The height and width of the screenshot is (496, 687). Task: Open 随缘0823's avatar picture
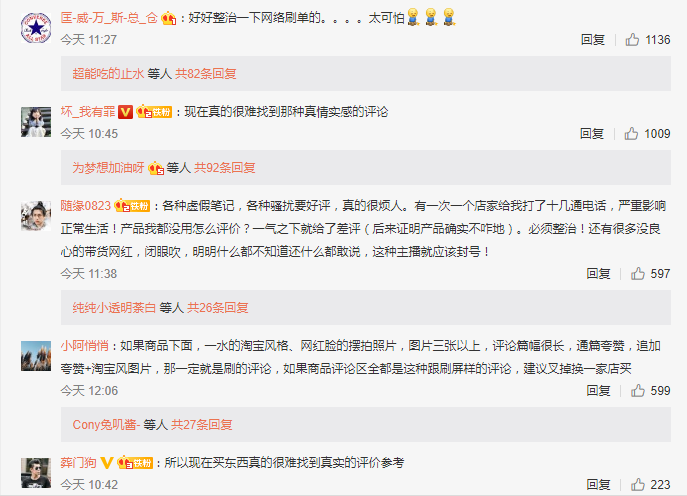(x=36, y=216)
